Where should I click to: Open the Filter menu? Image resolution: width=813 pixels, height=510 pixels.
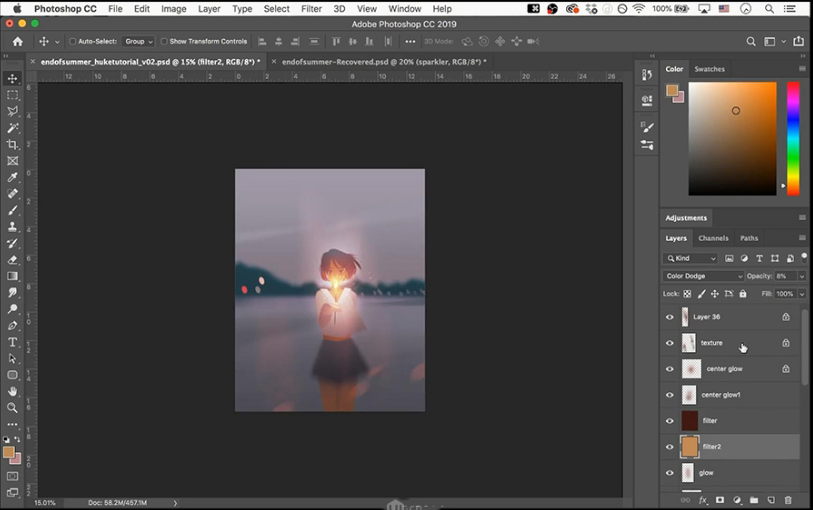pyautogui.click(x=311, y=9)
